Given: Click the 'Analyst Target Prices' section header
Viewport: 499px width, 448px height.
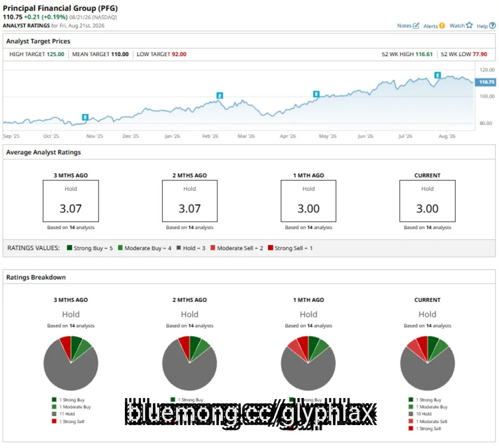Looking at the screenshot, I should 38,41.
